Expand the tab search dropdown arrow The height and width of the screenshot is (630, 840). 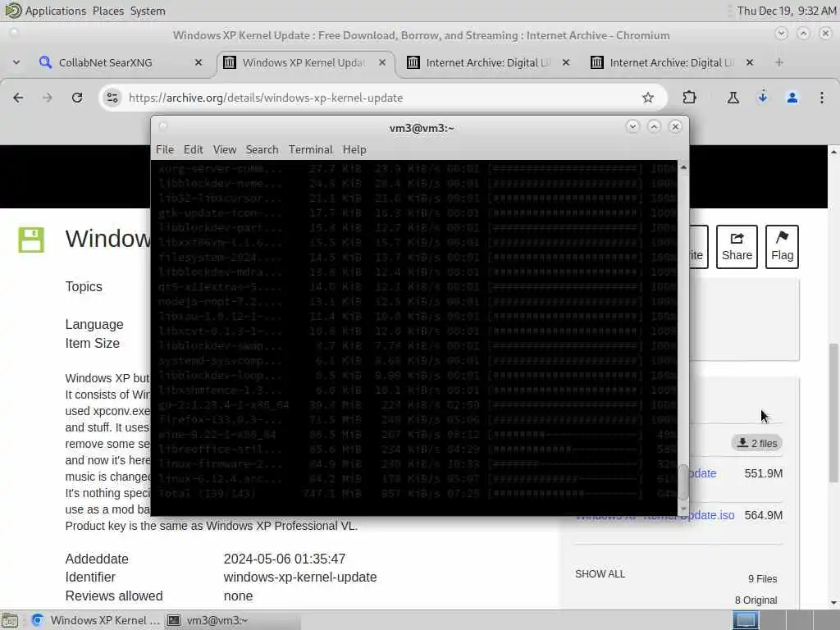tap(16, 62)
